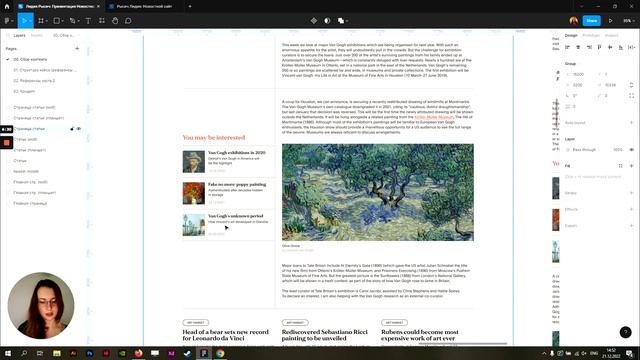This screenshot has width=640, height=360.
Task: Select the page '02. Референсы часть 2'
Action: (x=34, y=81)
